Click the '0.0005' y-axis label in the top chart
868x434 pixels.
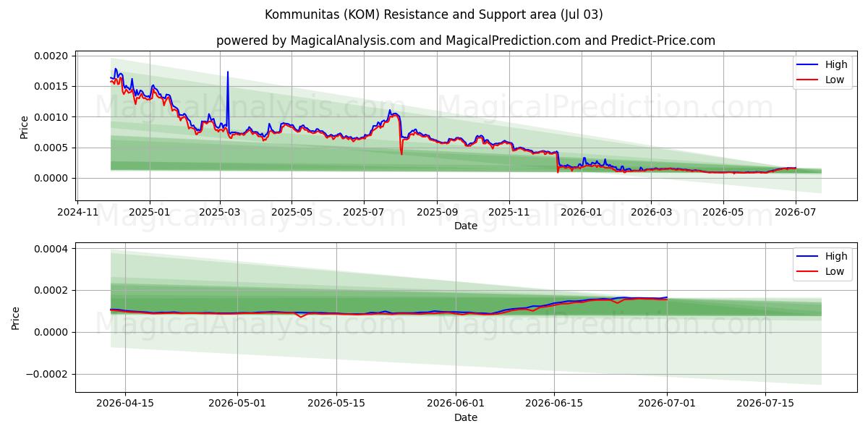[51, 148]
